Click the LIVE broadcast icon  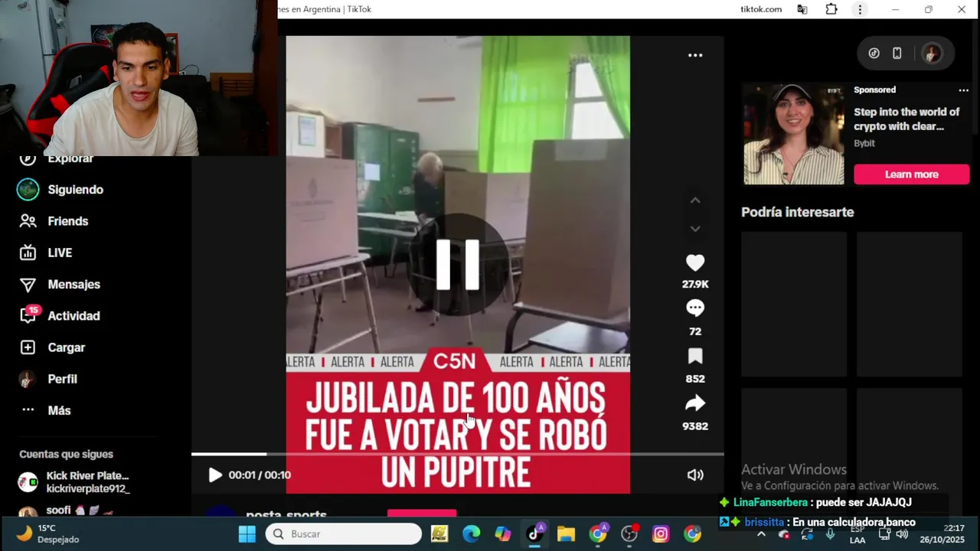tap(28, 253)
